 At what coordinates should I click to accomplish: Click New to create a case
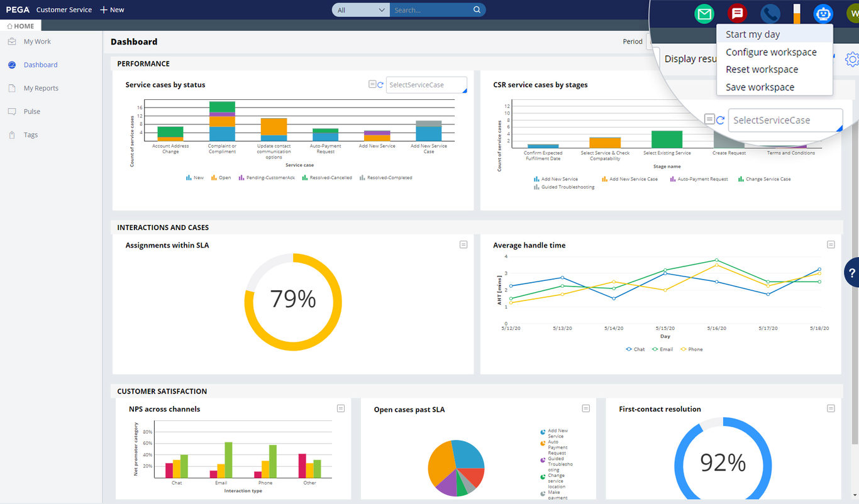point(112,9)
